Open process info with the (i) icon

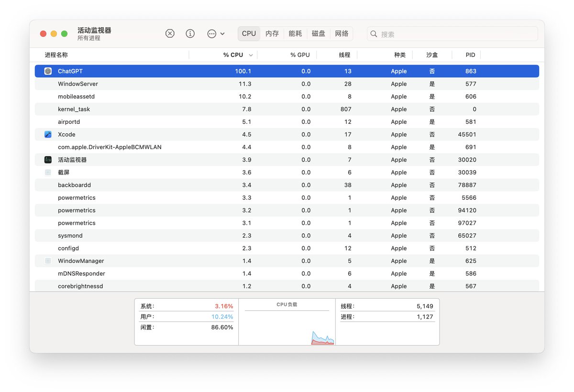click(x=190, y=33)
